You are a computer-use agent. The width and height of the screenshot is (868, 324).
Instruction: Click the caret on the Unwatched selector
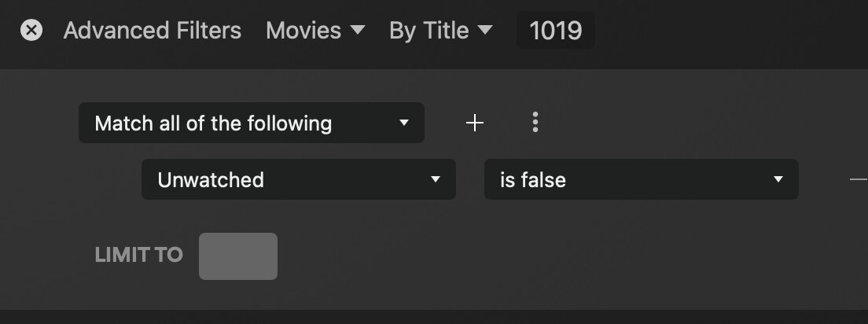point(436,179)
